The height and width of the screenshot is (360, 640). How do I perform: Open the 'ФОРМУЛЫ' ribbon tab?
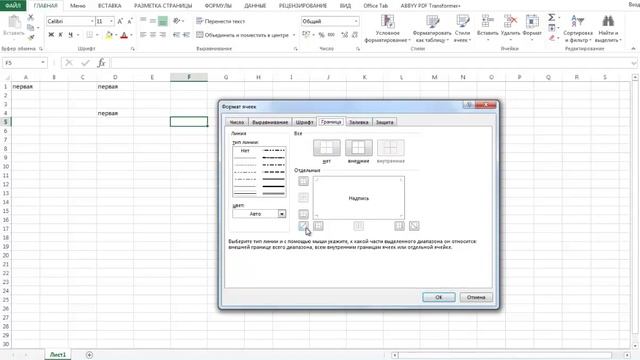(218, 6)
